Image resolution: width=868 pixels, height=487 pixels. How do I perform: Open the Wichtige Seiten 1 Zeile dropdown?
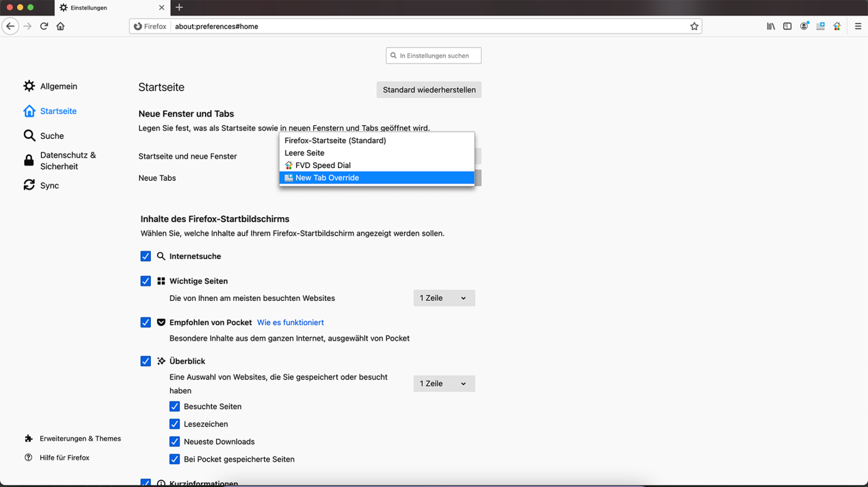pyautogui.click(x=444, y=298)
